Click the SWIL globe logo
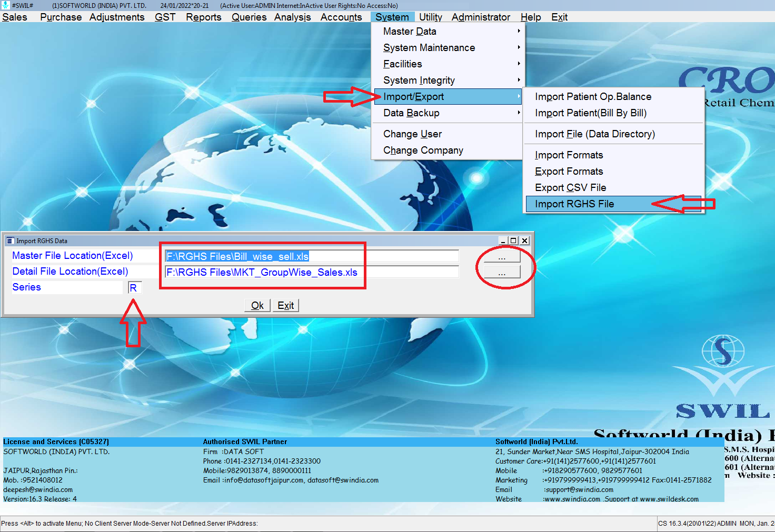 click(723, 351)
